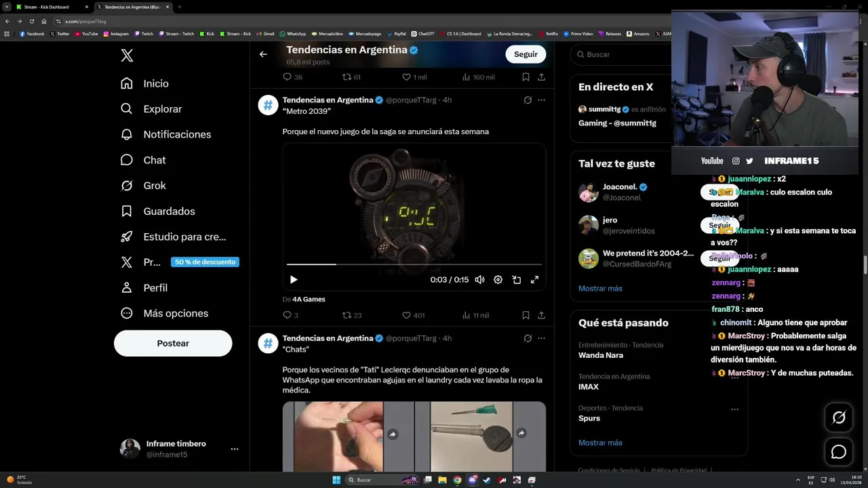This screenshot has width=868, height=488.
Task: Toggle picture-in-picture for the video
Action: point(516,279)
